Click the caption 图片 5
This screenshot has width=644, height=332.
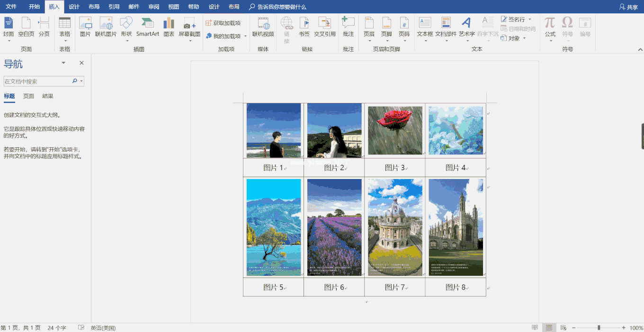pos(273,287)
